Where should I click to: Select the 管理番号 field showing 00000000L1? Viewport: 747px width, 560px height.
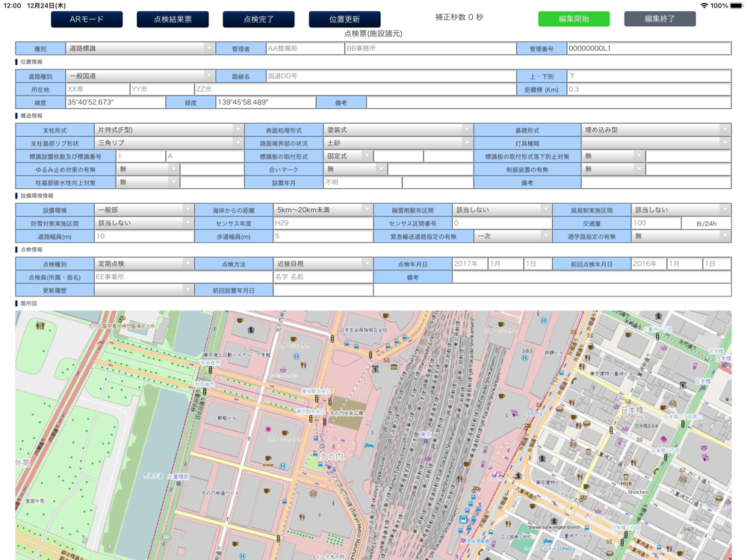pyautogui.click(x=648, y=49)
